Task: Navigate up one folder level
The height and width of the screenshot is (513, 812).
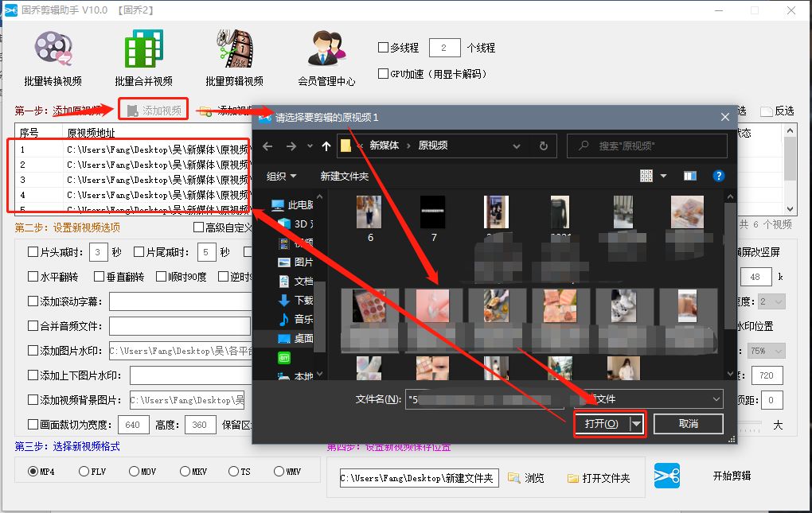Action: pyautogui.click(x=326, y=146)
